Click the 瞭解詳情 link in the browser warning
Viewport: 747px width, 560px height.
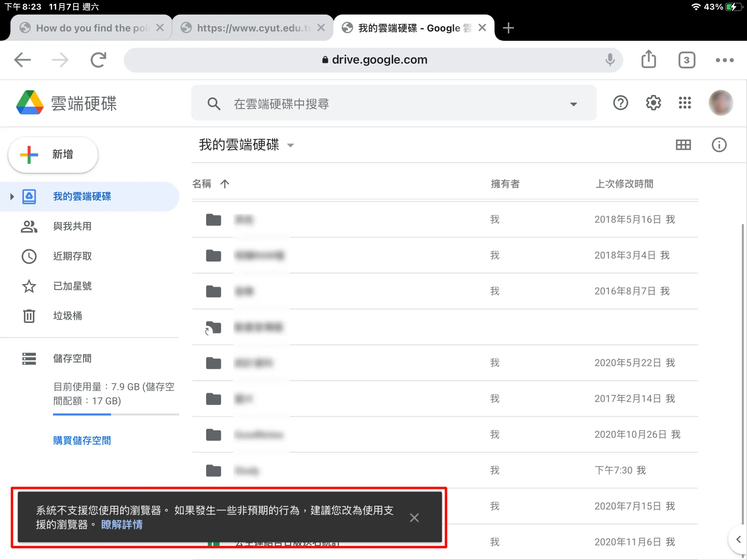(122, 524)
